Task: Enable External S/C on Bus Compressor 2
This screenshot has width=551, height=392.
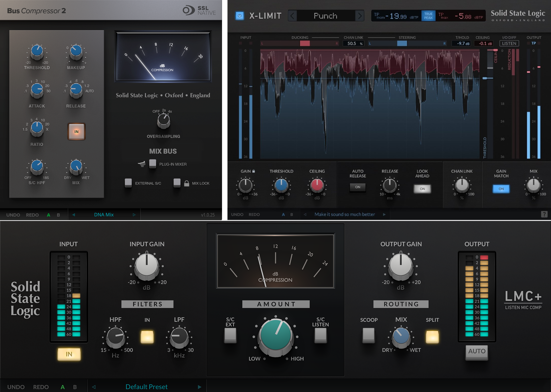Action: point(128,183)
